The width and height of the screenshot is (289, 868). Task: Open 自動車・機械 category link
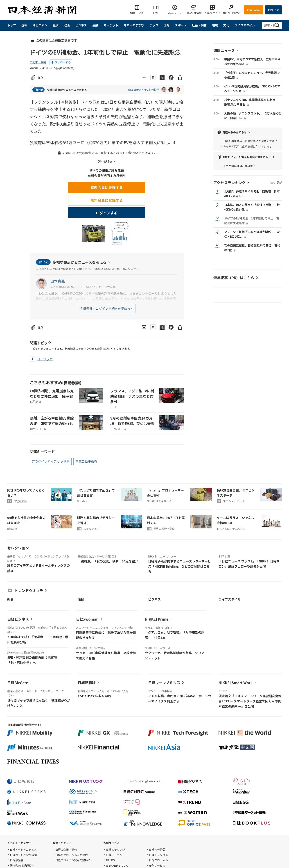(38, 62)
